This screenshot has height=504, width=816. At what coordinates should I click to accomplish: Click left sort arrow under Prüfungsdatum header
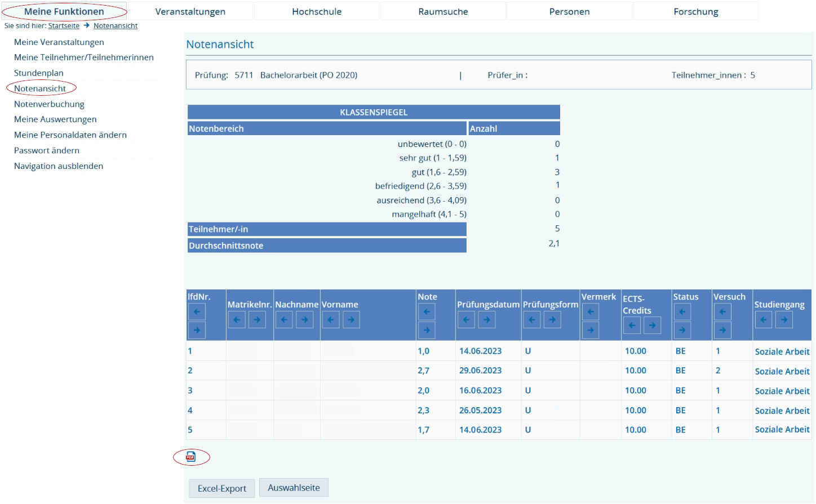(466, 320)
